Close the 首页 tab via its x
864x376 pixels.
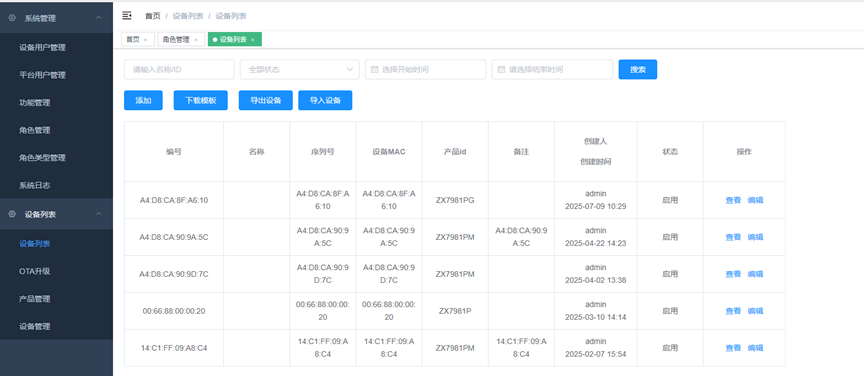tap(145, 40)
